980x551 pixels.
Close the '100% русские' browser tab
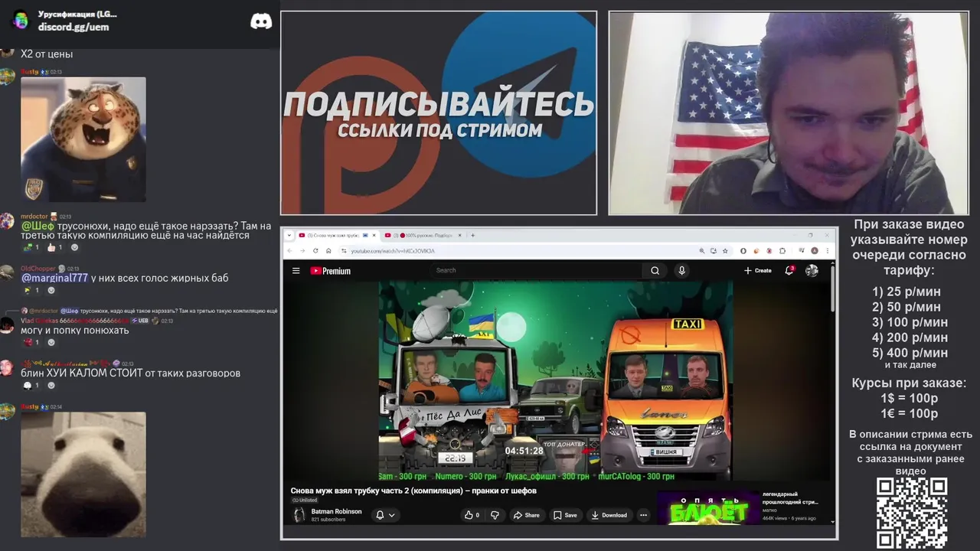point(459,235)
